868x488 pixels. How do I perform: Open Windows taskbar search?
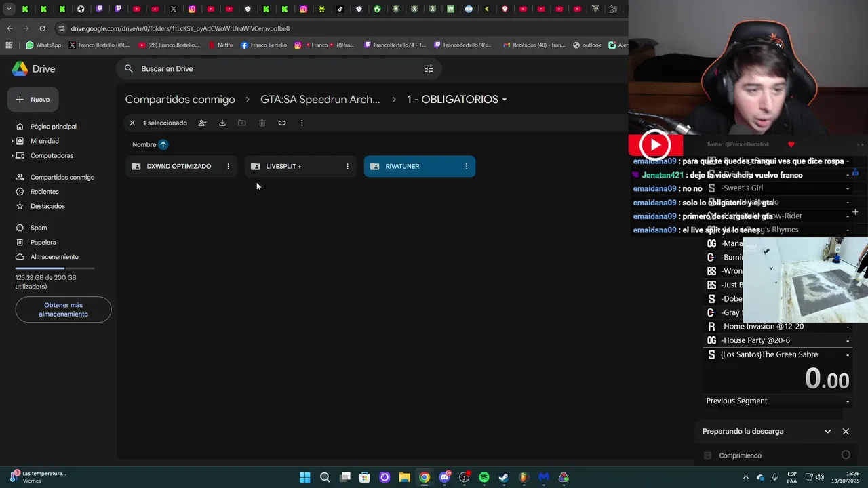(325, 477)
